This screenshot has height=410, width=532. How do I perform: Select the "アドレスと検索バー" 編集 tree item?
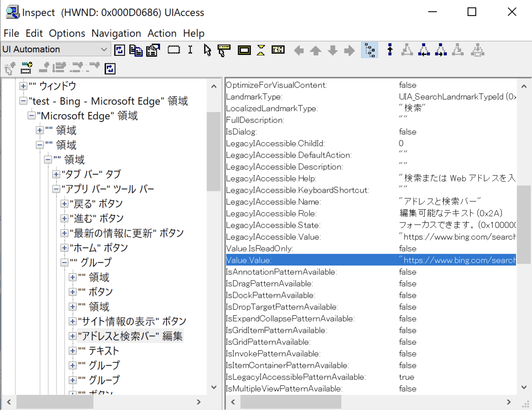130,336
